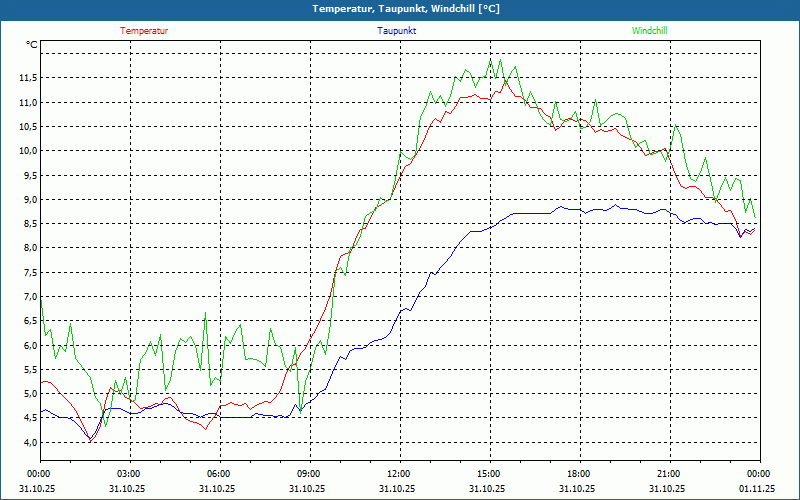800x500 pixels.
Task: Click the "15:00" time axis label
Action: (490, 473)
